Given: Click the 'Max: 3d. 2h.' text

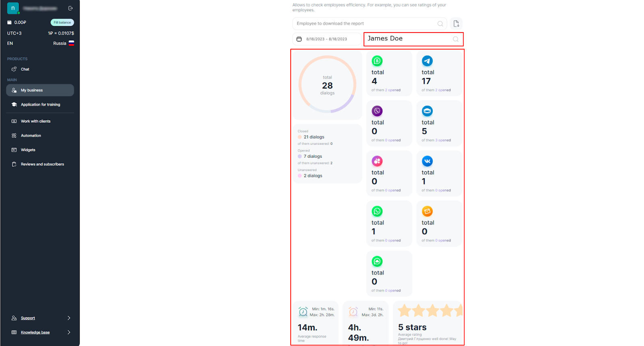Looking at the screenshot, I should click(372, 315).
